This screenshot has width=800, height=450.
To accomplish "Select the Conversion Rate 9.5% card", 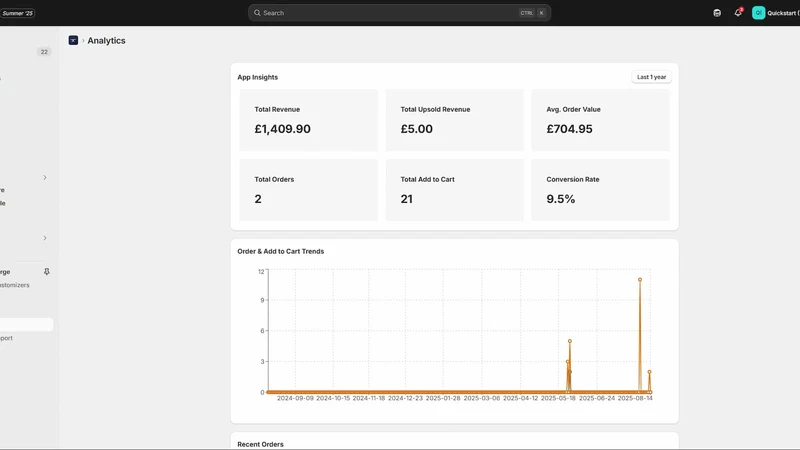I will click(x=601, y=190).
